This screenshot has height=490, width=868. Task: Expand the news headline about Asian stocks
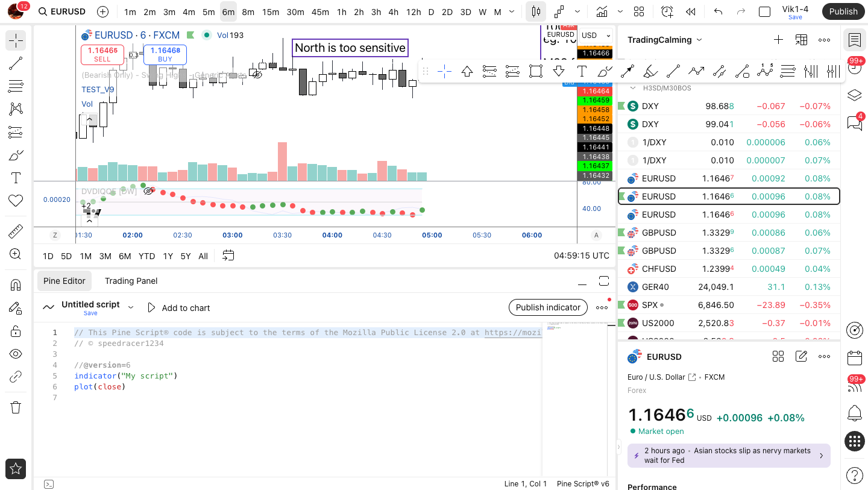(729, 456)
